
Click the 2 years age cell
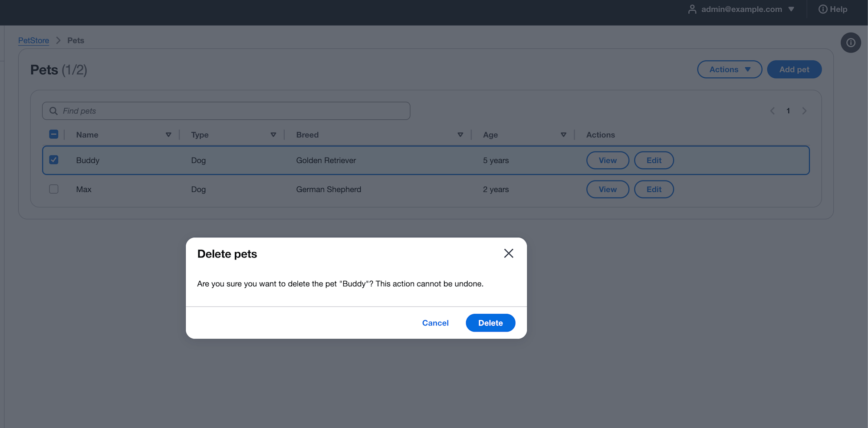point(496,189)
